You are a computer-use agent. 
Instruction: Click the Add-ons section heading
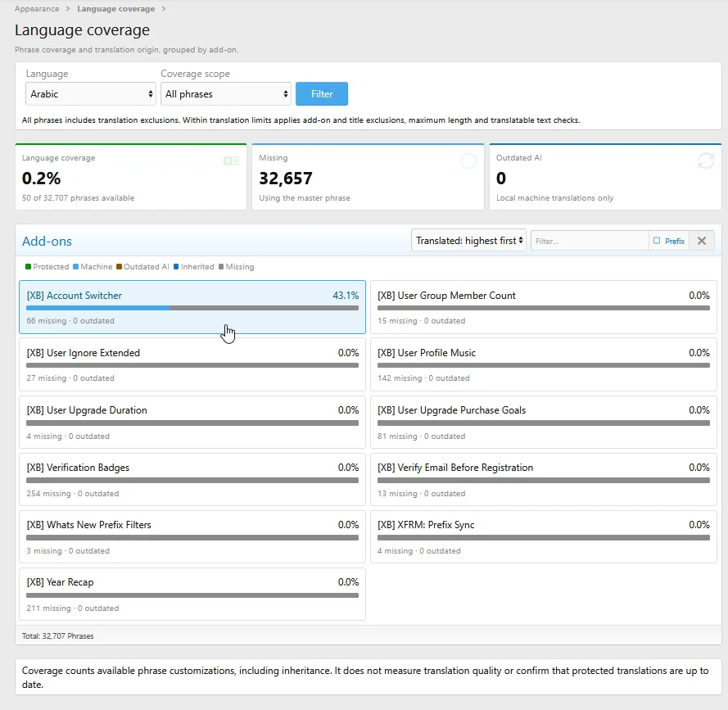pos(47,241)
